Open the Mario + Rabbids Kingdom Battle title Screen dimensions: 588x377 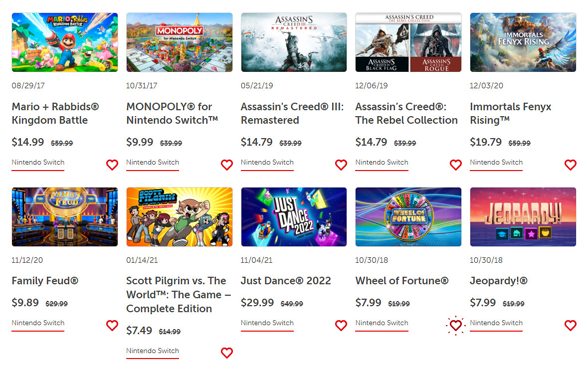(55, 113)
